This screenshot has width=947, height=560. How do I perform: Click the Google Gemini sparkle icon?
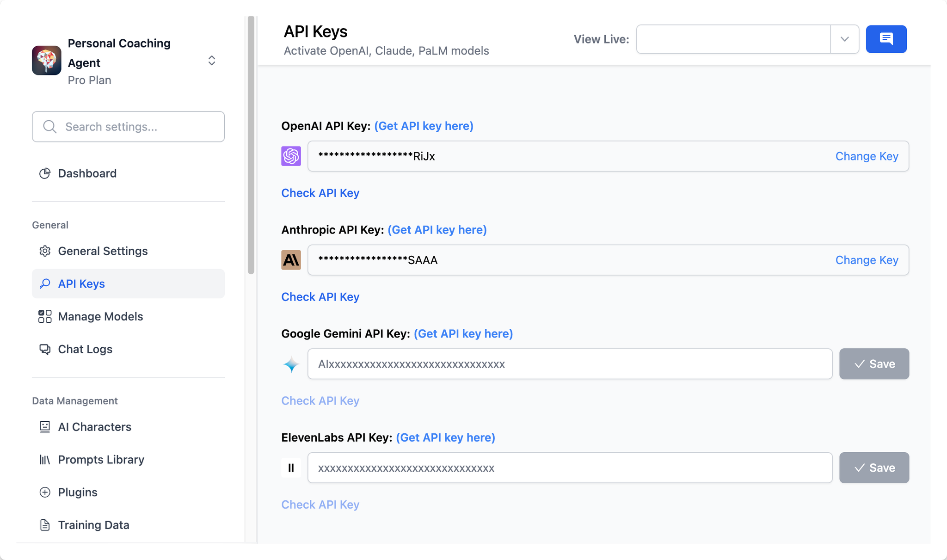pos(291,364)
